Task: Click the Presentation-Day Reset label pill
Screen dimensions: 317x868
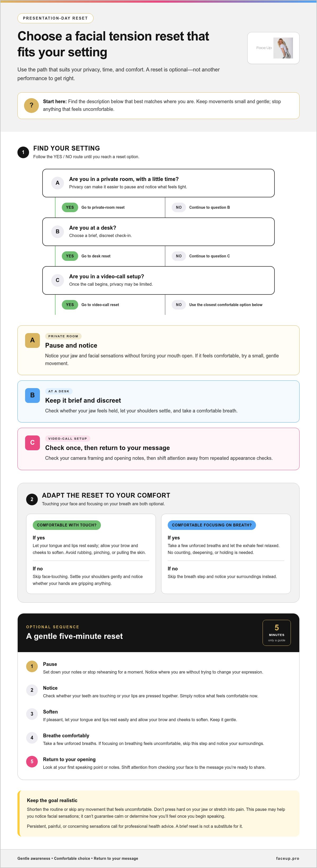Action: [55, 18]
